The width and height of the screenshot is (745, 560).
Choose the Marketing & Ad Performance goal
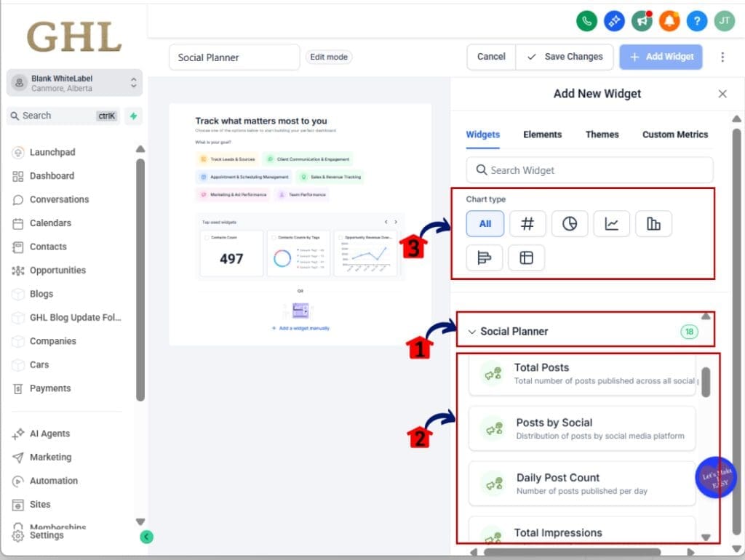click(234, 194)
